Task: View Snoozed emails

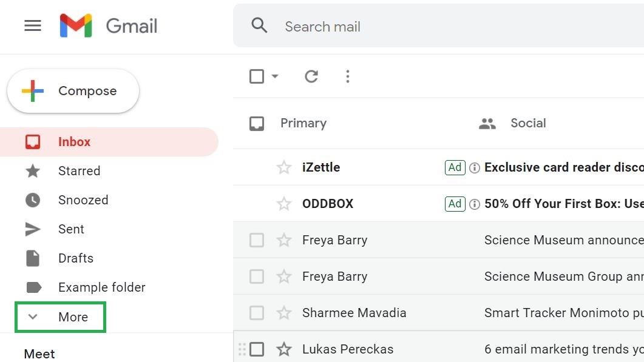Action: (x=83, y=200)
